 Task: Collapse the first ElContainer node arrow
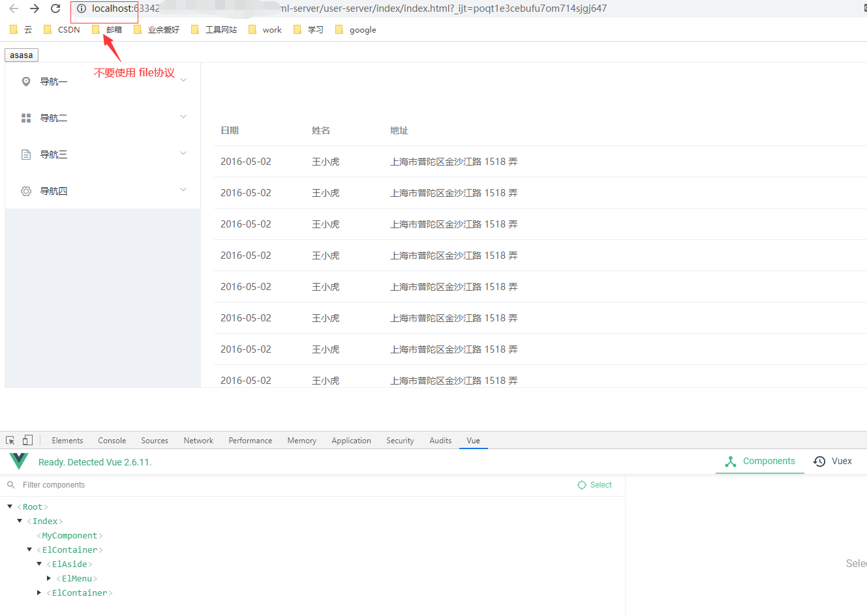point(29,550)
